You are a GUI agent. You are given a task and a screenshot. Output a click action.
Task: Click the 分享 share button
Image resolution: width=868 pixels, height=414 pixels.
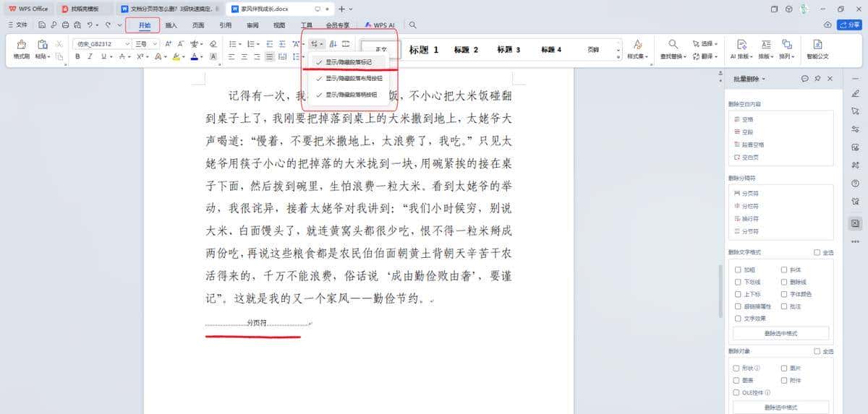(x=848, y=25)
